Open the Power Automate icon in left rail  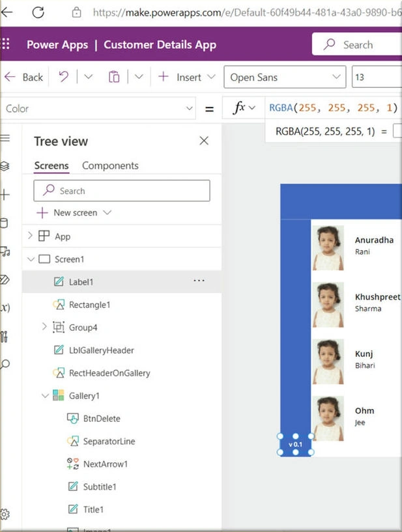point(5,279)
